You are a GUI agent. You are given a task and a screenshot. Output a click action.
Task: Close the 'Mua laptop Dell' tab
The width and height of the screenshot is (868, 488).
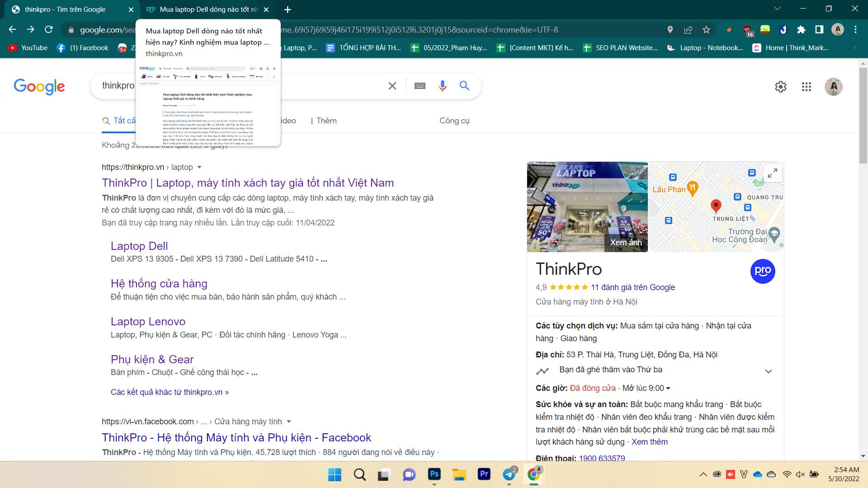tap(266, 9)
